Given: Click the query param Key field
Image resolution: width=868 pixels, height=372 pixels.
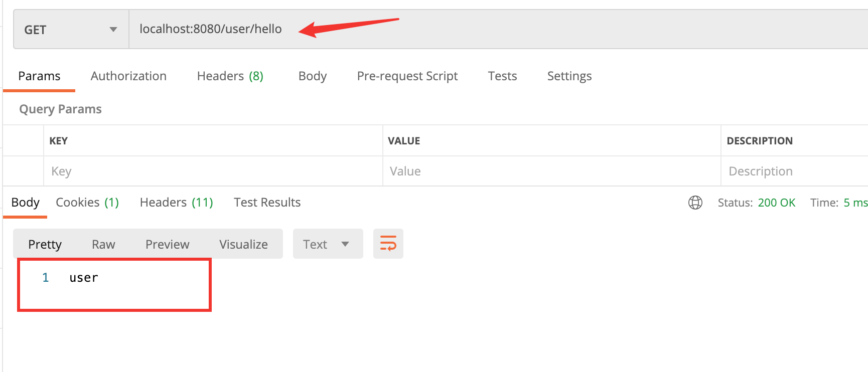Looking at the screenshot, I should [213, 171].
